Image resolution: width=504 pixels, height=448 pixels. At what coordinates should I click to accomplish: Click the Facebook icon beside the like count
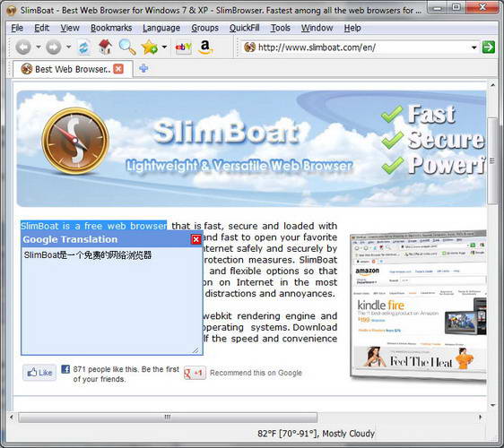coord(65,369)
